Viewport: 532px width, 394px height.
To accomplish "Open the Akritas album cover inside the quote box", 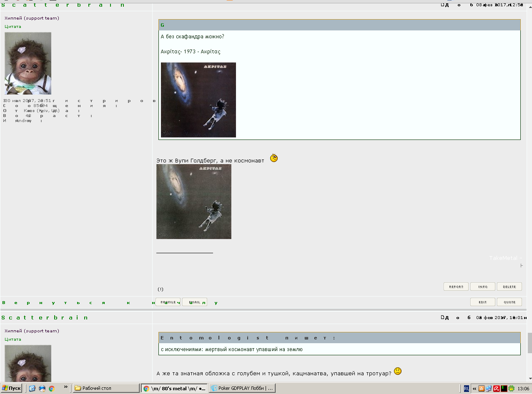I will coord(198,100).
